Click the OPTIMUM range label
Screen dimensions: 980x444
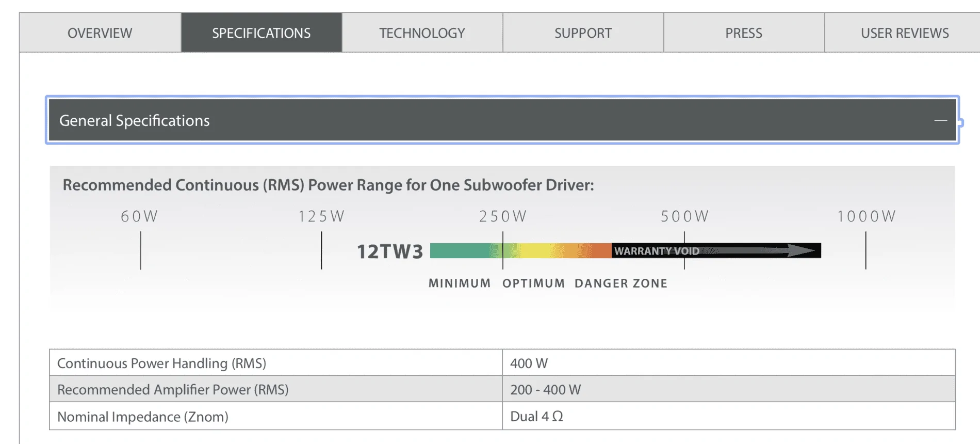point(534,283)
